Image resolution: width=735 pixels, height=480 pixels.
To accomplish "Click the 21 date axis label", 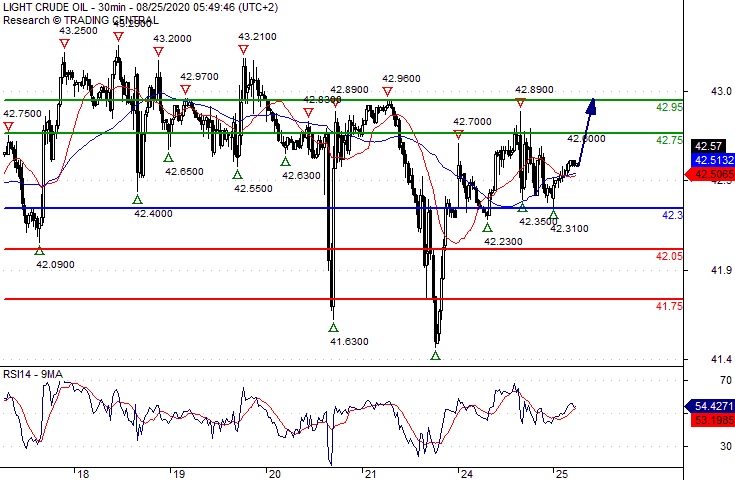I will pos(370,474).
